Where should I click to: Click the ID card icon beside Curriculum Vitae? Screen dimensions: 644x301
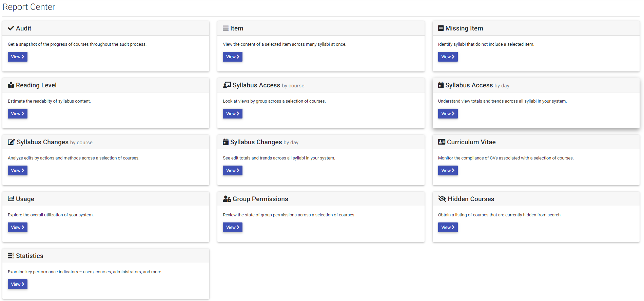[442, 142]
